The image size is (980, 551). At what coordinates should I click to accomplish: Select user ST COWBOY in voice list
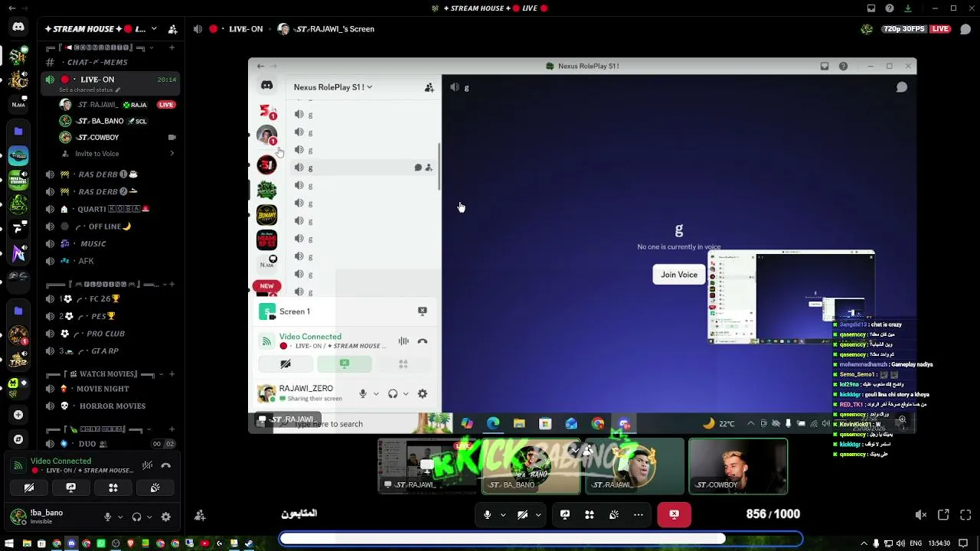click(x=118, y=137)
